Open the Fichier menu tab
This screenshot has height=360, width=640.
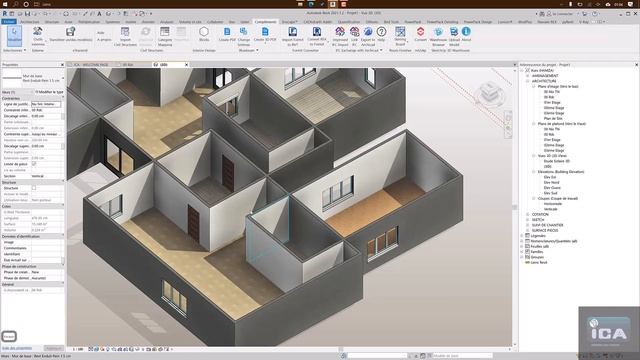tap(9, 22)
